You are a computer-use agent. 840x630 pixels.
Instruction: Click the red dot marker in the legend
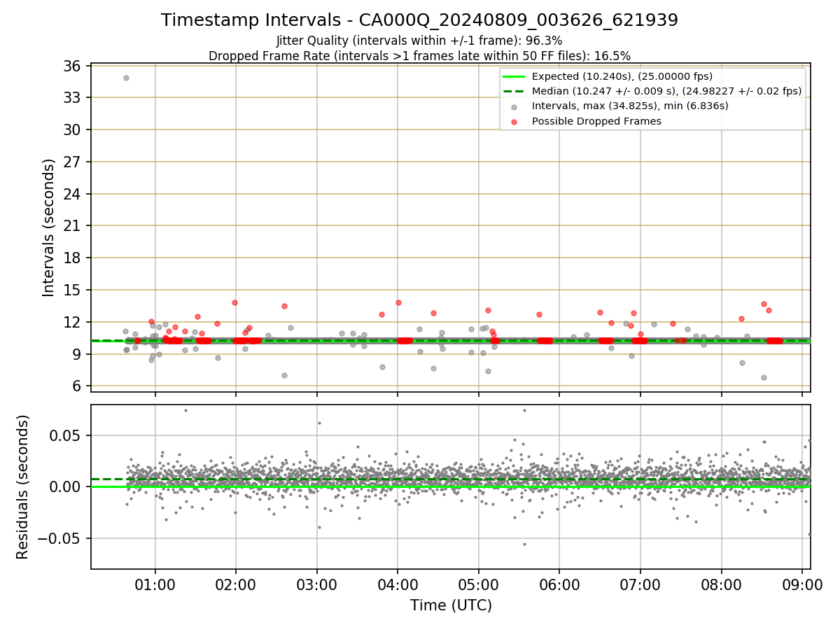(x=514, y=122)
